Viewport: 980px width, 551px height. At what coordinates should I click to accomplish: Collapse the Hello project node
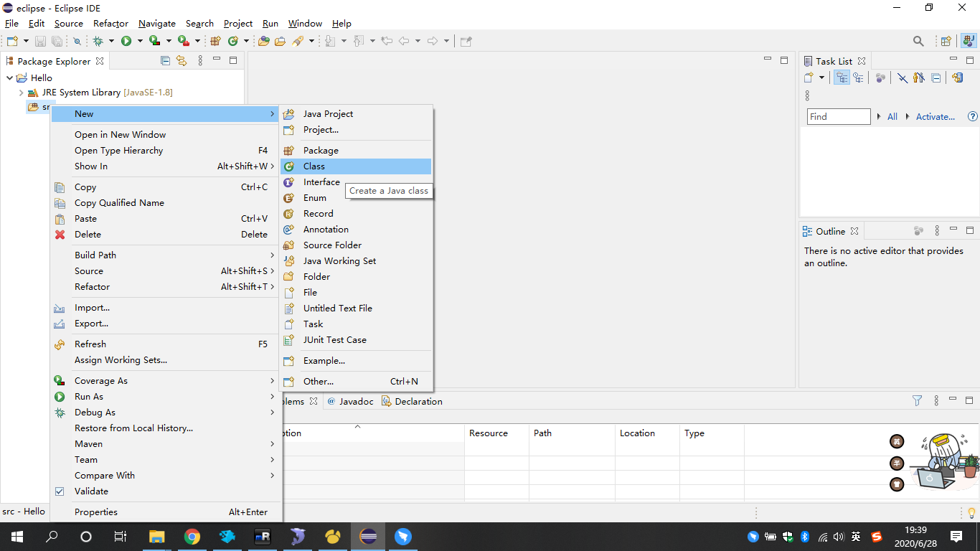pyautogui.click(x=9, y=77)
